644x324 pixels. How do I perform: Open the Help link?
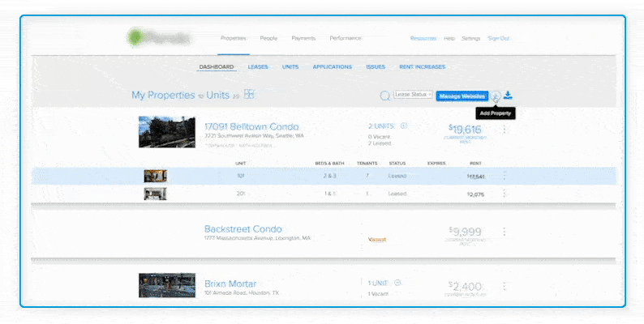pyautogui.click(x=449, y=39)
